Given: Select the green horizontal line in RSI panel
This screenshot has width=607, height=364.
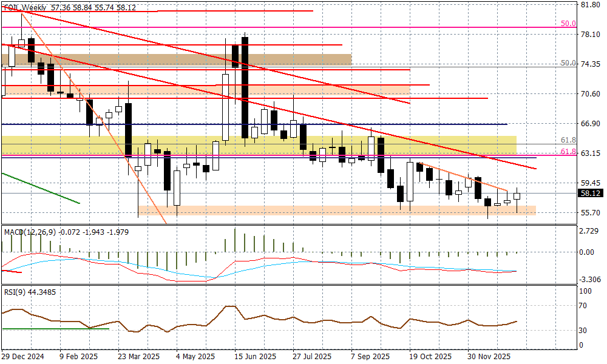Looking at the screenshot, I should (x=55, y=329).
